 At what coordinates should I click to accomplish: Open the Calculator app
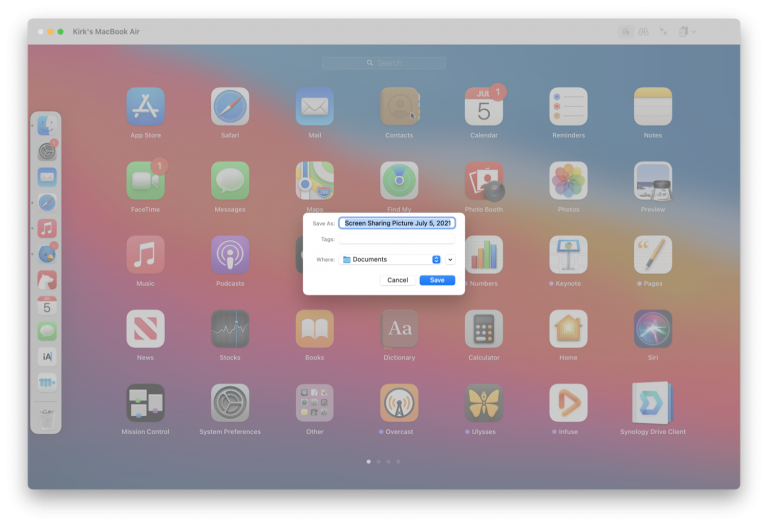coord(484,329)
